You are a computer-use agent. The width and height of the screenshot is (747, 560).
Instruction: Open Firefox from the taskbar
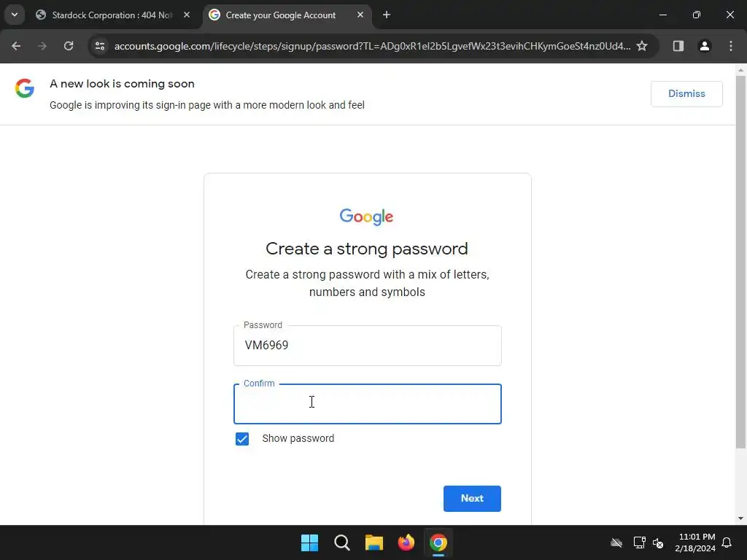click(406, 542)
